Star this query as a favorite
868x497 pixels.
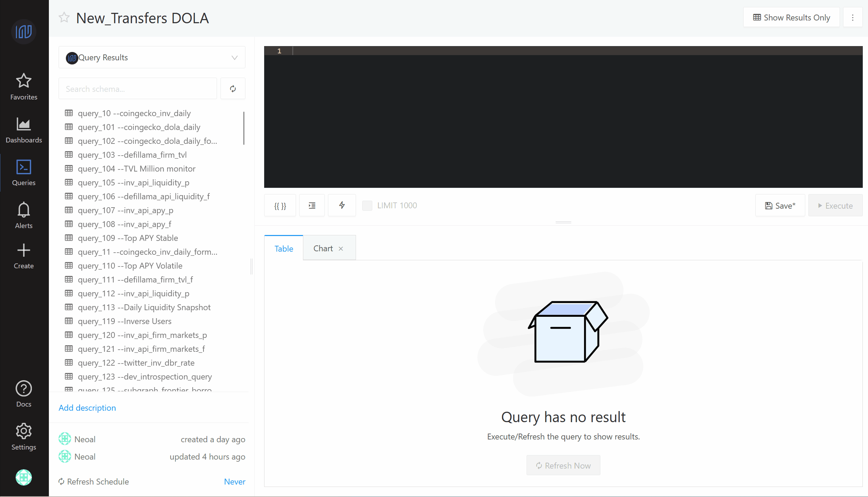point(64,18)
